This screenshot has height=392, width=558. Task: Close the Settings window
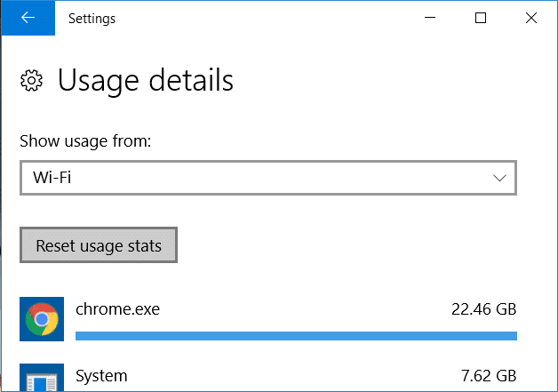(x=531, y=18)
